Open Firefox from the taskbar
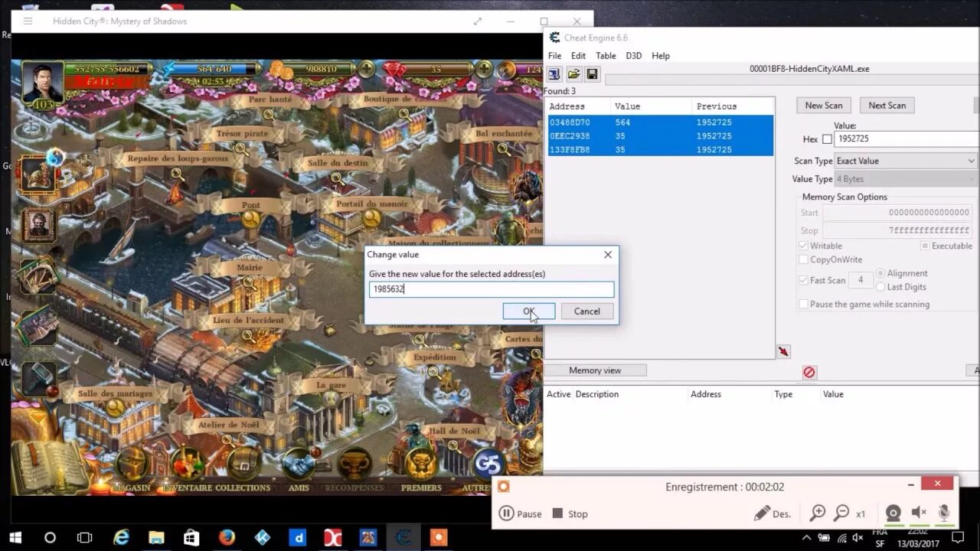The width and height of the screenshot is (980, 551). click(227, 537)
